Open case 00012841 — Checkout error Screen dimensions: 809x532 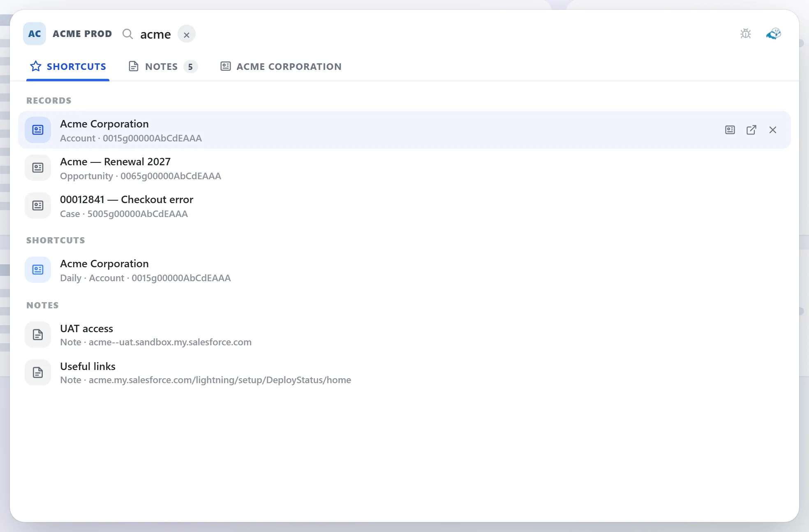click(404, 206)
